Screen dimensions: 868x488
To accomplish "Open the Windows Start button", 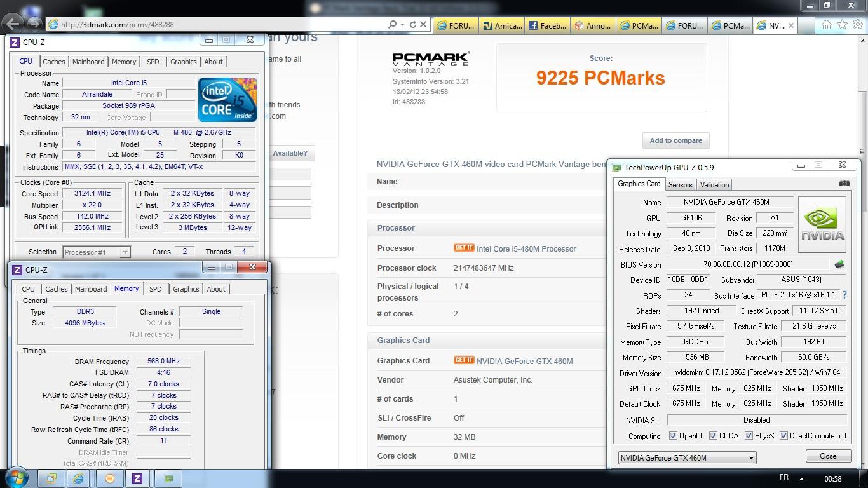I will tap(17, 478).
